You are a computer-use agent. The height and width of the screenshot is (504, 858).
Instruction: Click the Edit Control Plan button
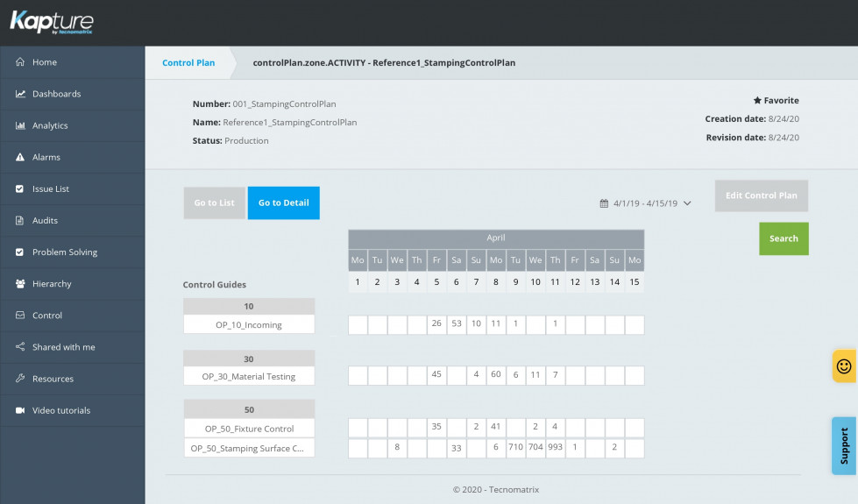pos(761,195)
